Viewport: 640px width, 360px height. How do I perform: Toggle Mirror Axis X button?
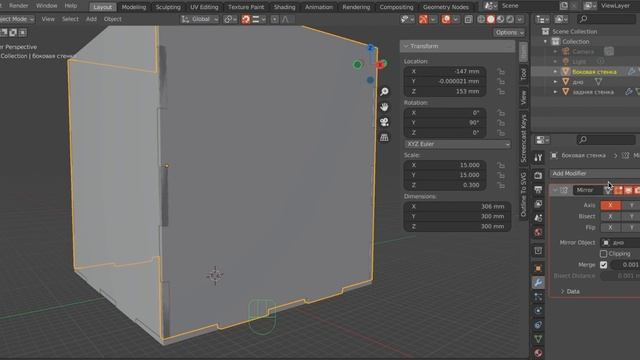click(x=610, y=205)
